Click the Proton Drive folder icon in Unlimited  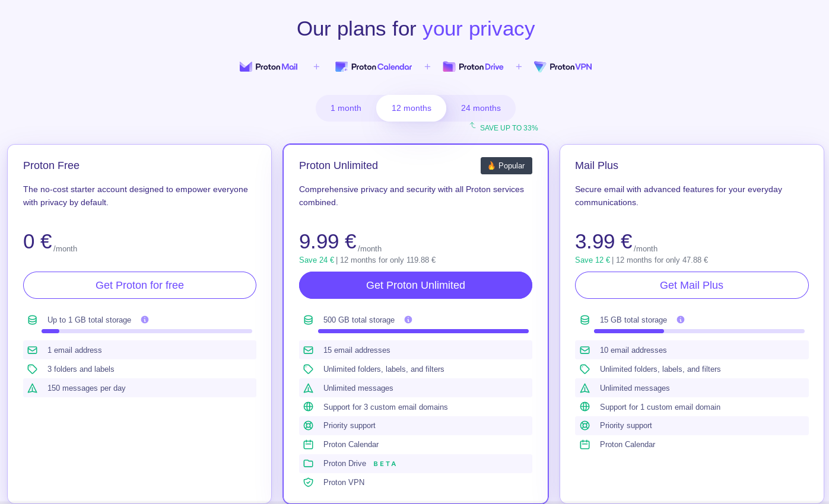click(308, 464)
